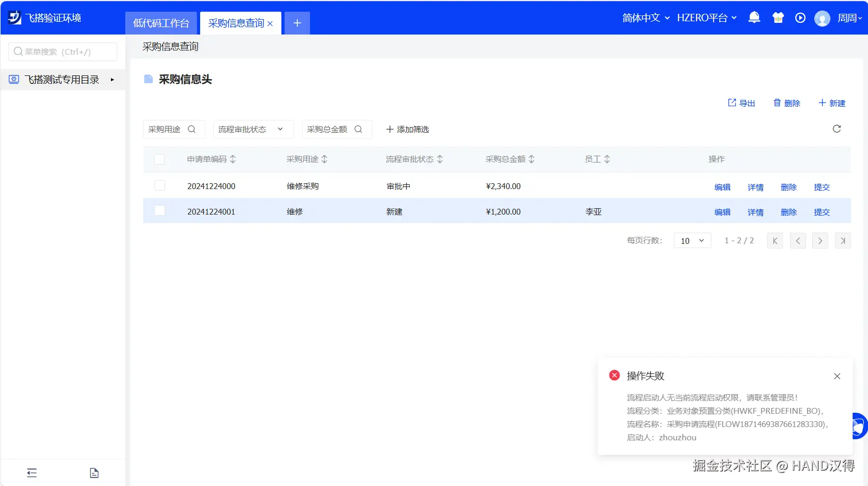Click the ¥2,340.00 amount cell
This screenshot has width=868, height=486.
[503, 186]
